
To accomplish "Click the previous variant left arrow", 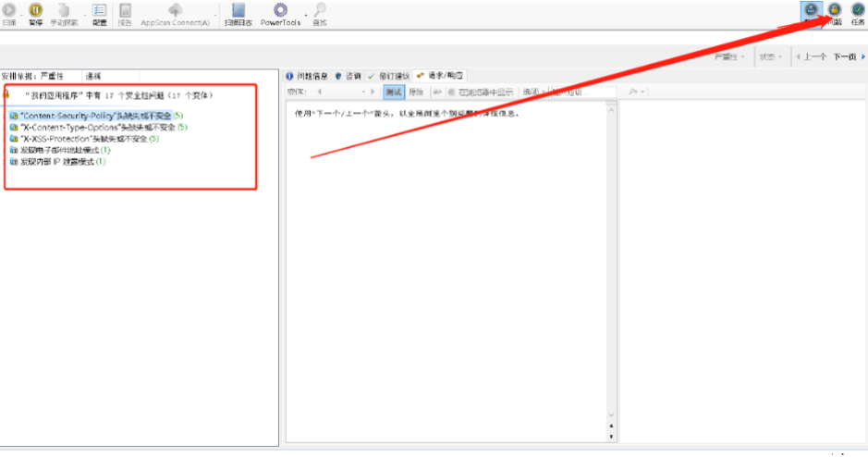I will 320,92.
